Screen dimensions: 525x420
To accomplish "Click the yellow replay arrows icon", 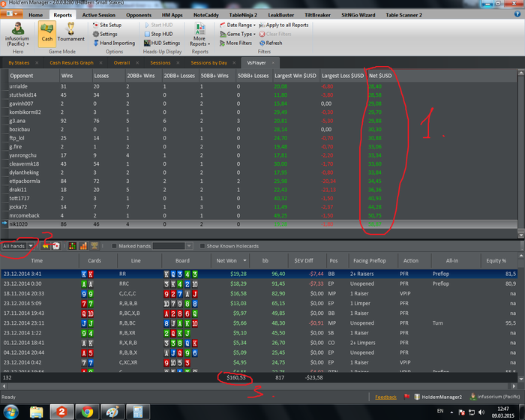I will click(45, 246).
